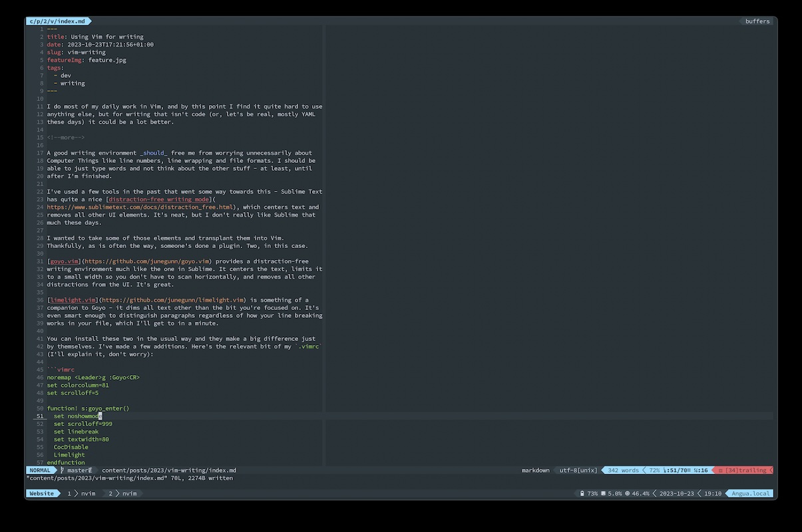Click the Limelight command line
The width and height of the screenshot is (802, 532).
[x=69, y=455]
